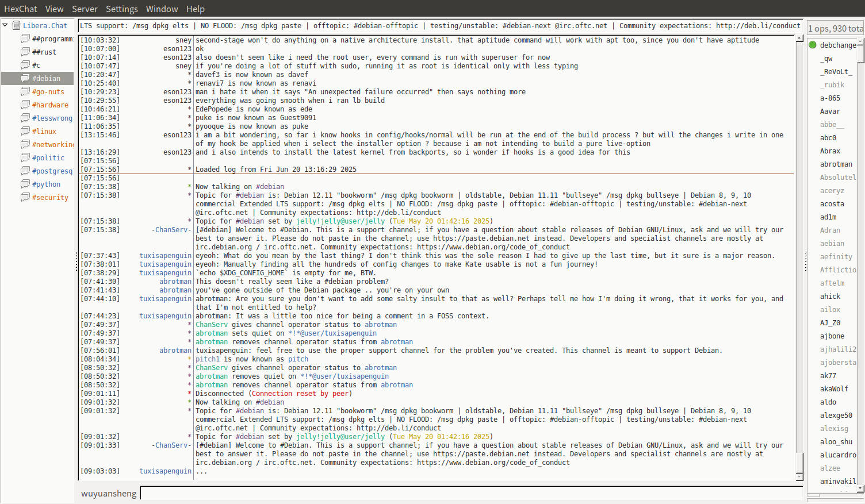The image size is (865, 504).
Task: Open the Server menu
Action: tap(85, 9)
